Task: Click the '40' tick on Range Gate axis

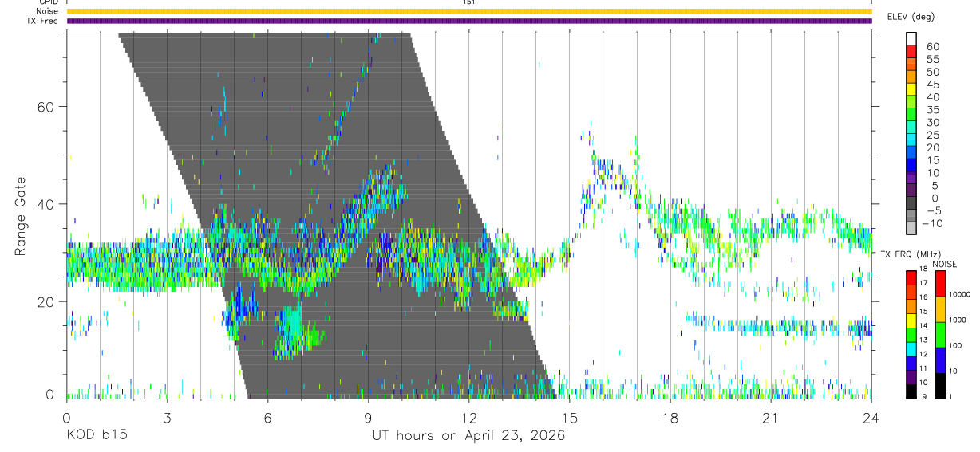Action: (x=46, y=204)
